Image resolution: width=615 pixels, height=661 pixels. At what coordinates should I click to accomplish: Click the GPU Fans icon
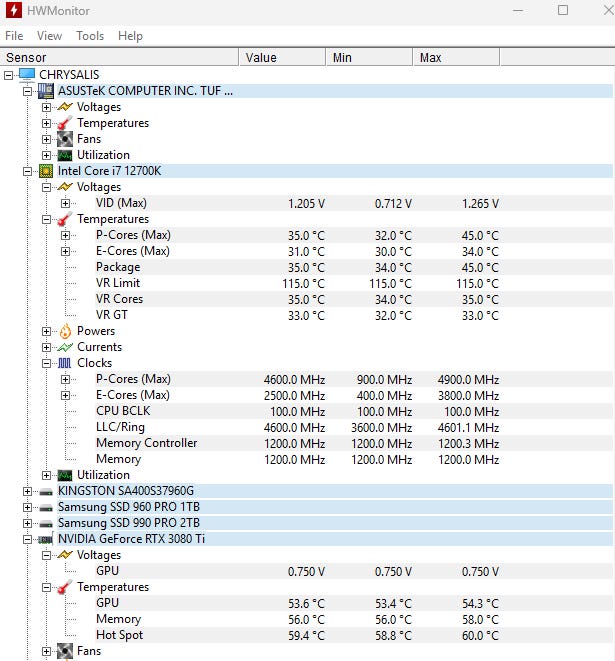pos(65,651)
